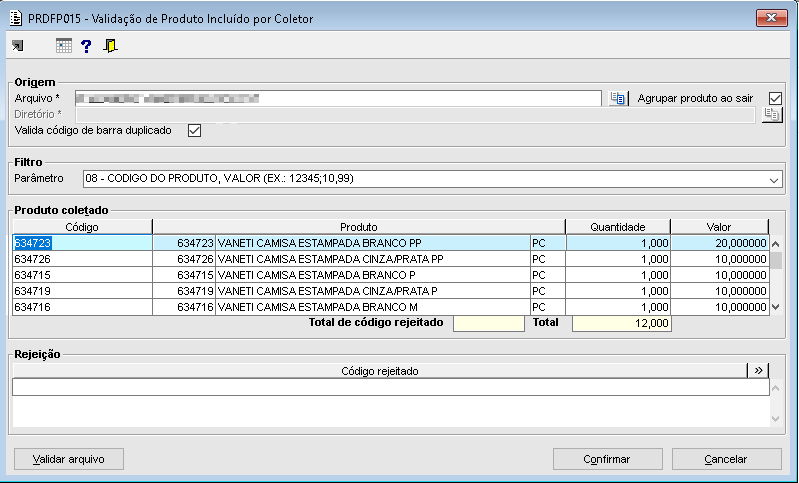
Task: Click the arrow shortcut icon in toolbar
Action: 16,46
